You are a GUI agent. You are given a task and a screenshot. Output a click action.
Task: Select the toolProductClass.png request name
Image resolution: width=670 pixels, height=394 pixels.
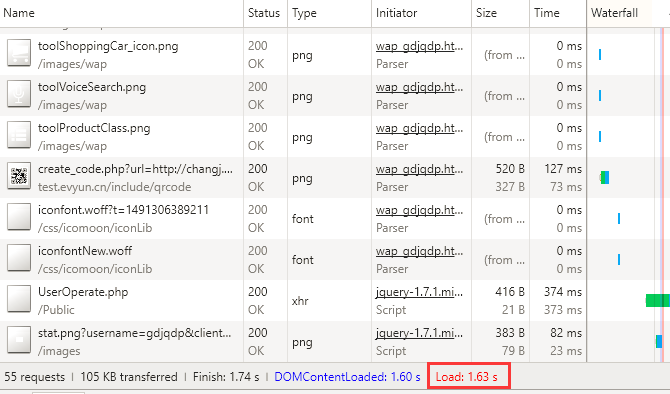[94, 128]
